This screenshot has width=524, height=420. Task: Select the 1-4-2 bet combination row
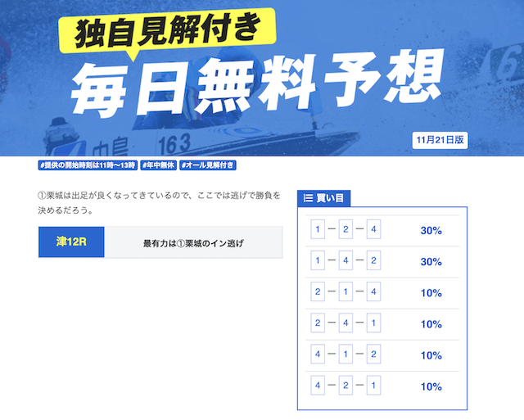382,262
